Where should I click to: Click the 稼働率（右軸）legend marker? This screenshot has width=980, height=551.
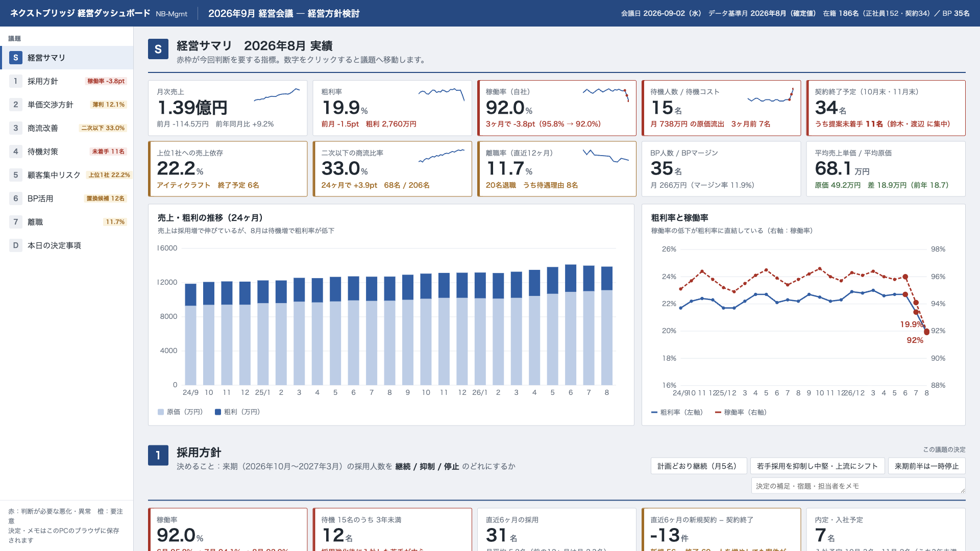[x=718, y=413]
